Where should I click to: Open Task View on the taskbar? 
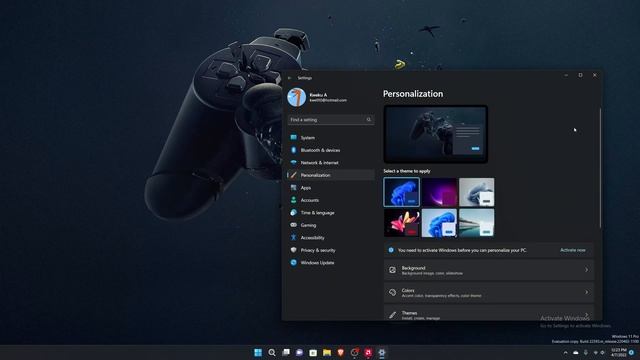pyautogui.click(x=286, y=352)
